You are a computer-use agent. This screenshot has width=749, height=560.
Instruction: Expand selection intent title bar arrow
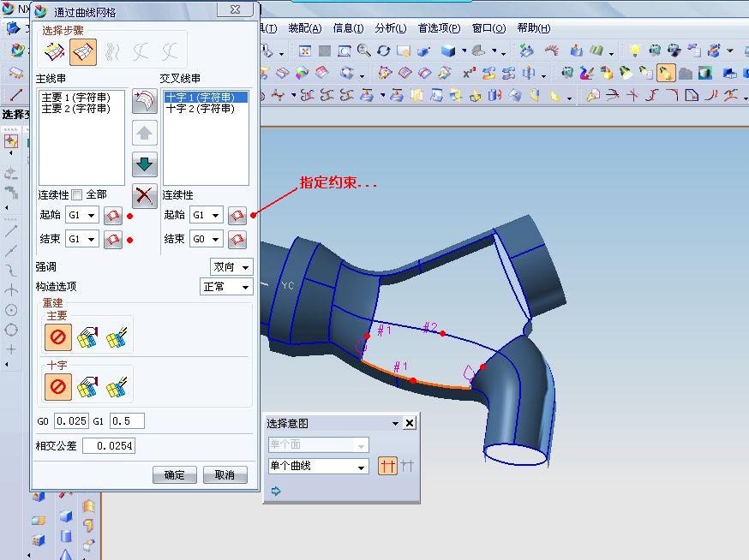[x=395, y=423]
